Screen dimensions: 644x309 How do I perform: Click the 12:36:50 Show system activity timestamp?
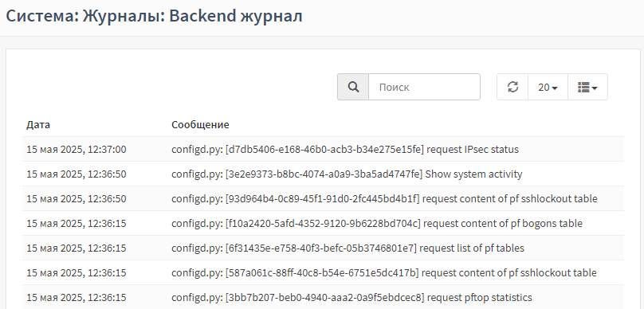(77, 174)
